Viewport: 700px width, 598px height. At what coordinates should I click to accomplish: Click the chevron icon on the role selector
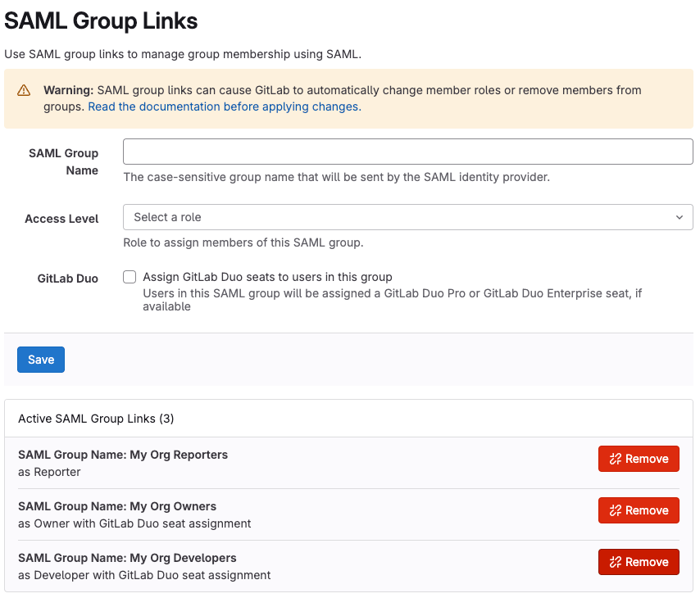tap(679, 217)
